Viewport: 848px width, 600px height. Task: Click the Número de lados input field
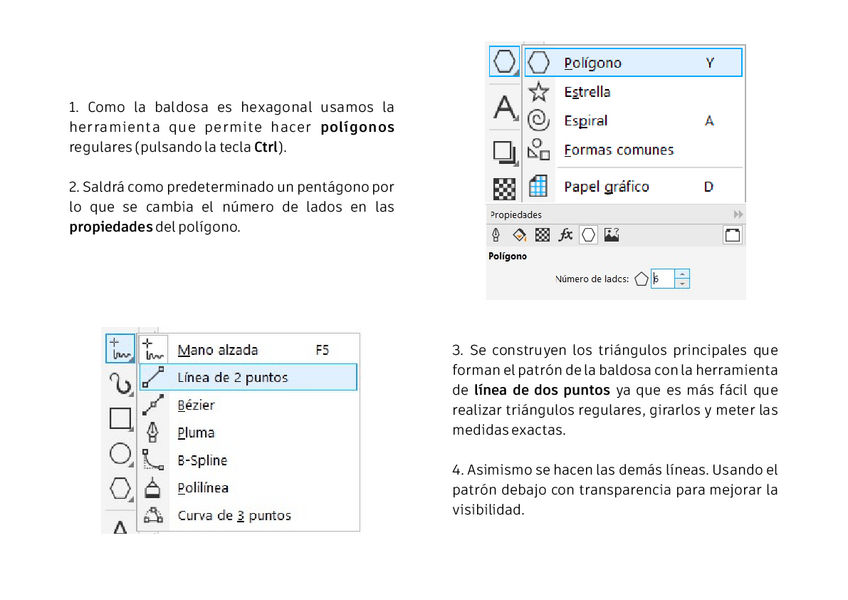click(x=663, y=279)
